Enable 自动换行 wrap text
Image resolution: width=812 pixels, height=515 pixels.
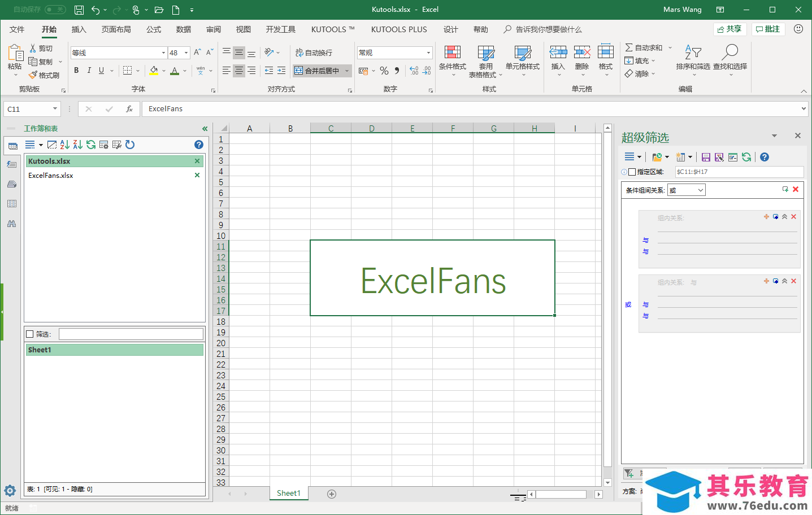314,53
